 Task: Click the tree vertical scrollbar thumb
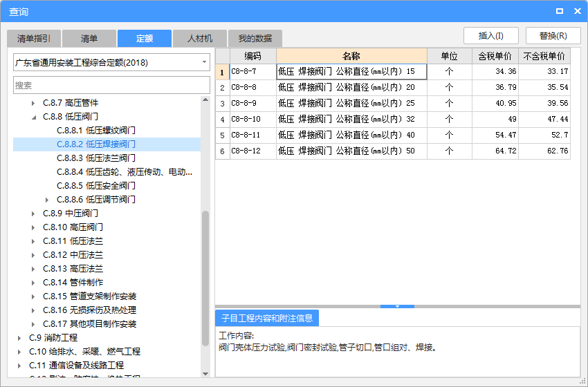tap(205, 279)
